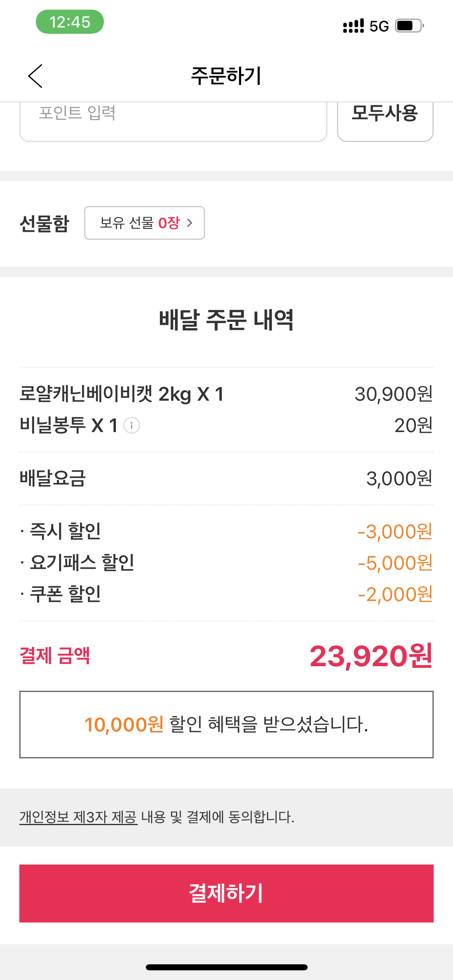Tap the 23,920원 payment total
The image size is (453, 980).
tap(370, 656)
